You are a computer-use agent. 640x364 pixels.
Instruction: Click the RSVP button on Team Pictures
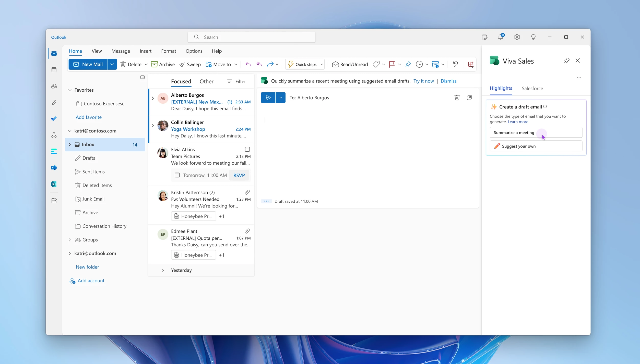click(239, 175)
